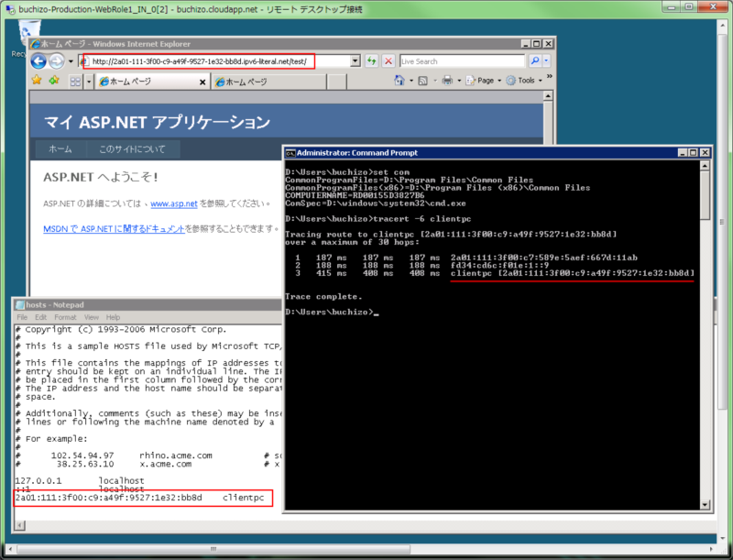Viewport: 733px width, 560px height.
Task: Open the recent pages dropdown next to Forward
Action: click(71, 61)
